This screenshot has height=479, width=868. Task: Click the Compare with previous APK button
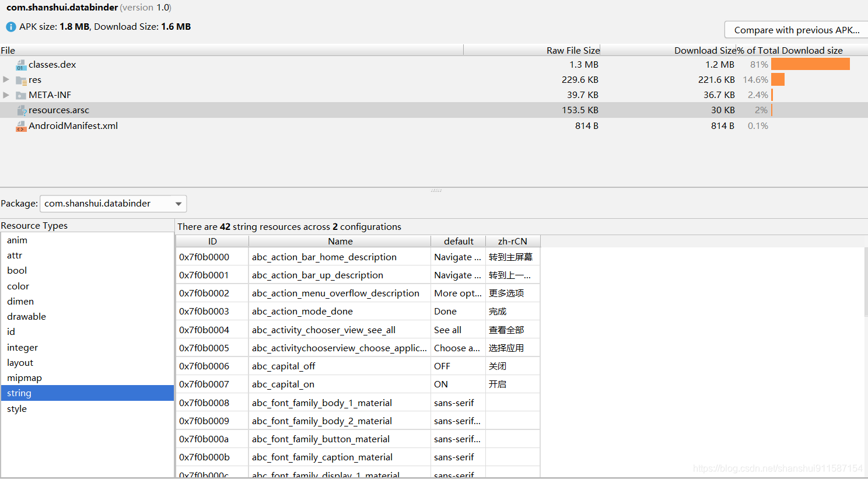tap(796, 30)
